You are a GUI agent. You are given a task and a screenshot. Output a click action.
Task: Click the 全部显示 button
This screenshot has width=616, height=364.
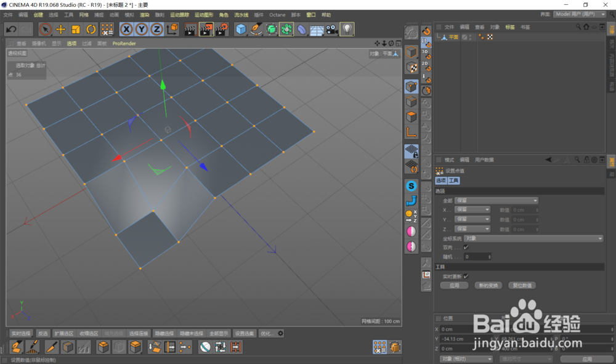pyautogui.click(x=219, y=333)
